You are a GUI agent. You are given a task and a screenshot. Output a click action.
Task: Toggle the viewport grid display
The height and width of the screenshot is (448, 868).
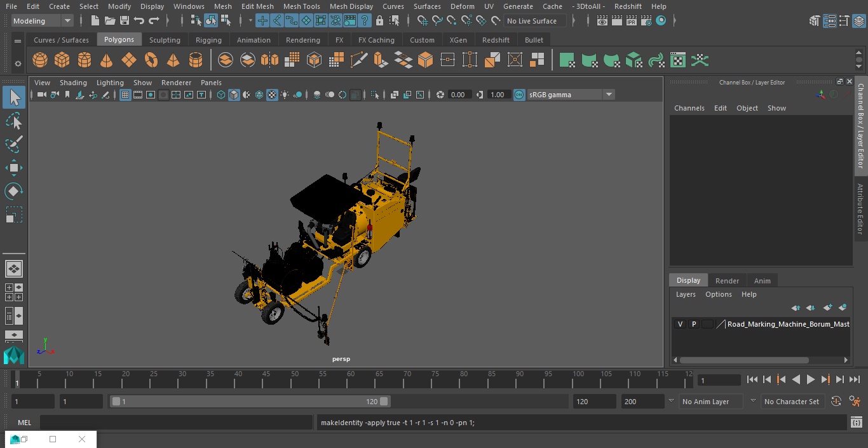(125, 95)
